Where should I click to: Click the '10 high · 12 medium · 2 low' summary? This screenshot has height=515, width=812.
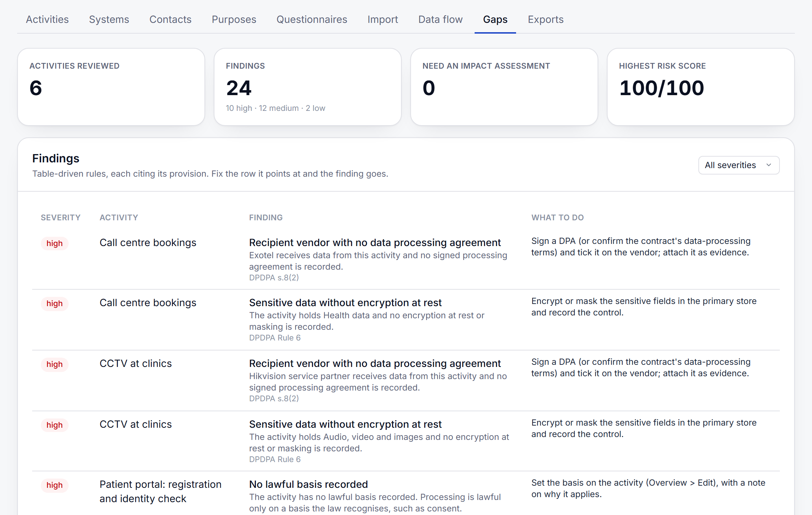(x=276, y=108)
